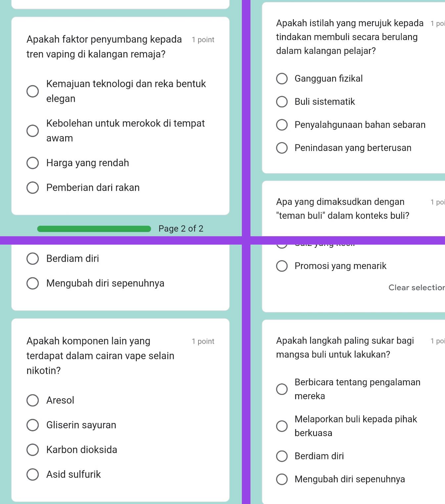Select "Gliserin sayuran" radio button
Image resolution: width=445 pixels, height=504 pixels.
32,425
